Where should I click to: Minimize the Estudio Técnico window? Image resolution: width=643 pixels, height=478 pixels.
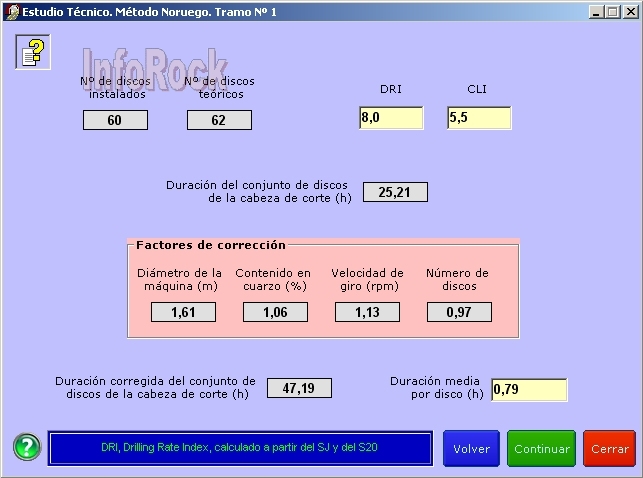pyautogui.click(x=594, y=11)
